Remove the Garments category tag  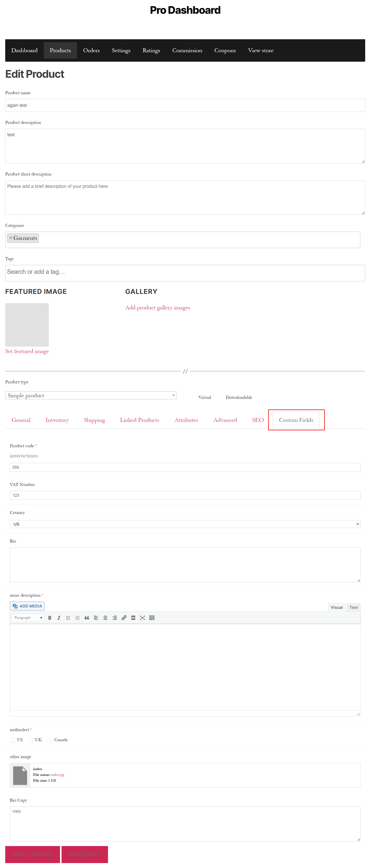click(11, 238)
